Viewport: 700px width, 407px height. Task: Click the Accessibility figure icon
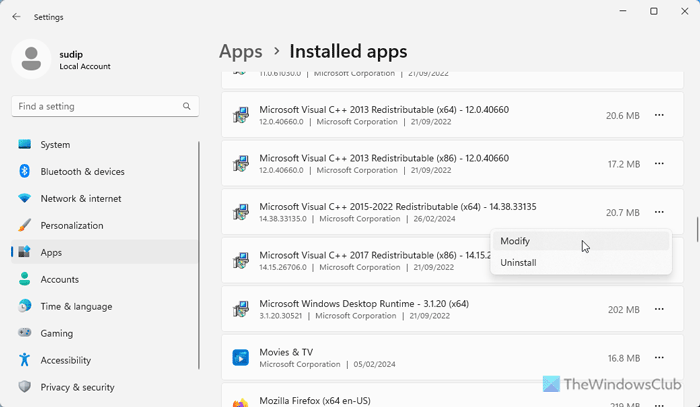pos(25,360)
